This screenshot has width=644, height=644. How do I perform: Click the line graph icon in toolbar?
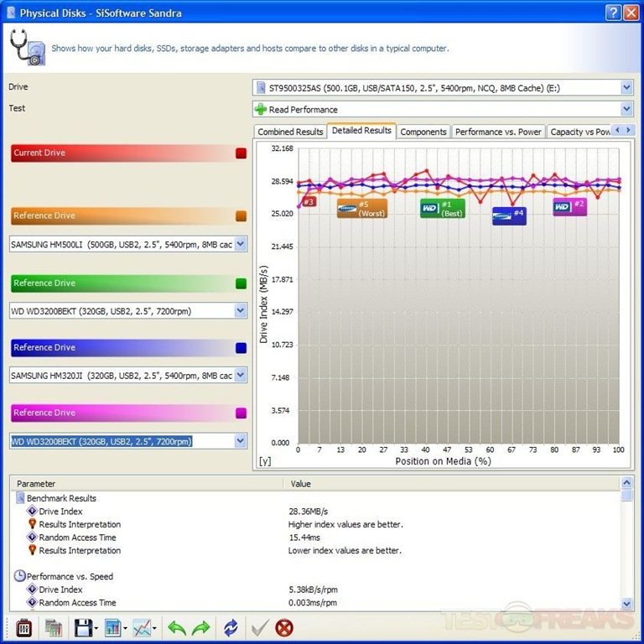pos(143,626)
